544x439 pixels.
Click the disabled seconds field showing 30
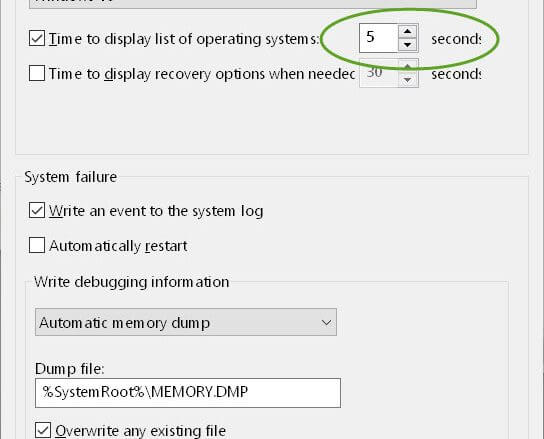379,73
